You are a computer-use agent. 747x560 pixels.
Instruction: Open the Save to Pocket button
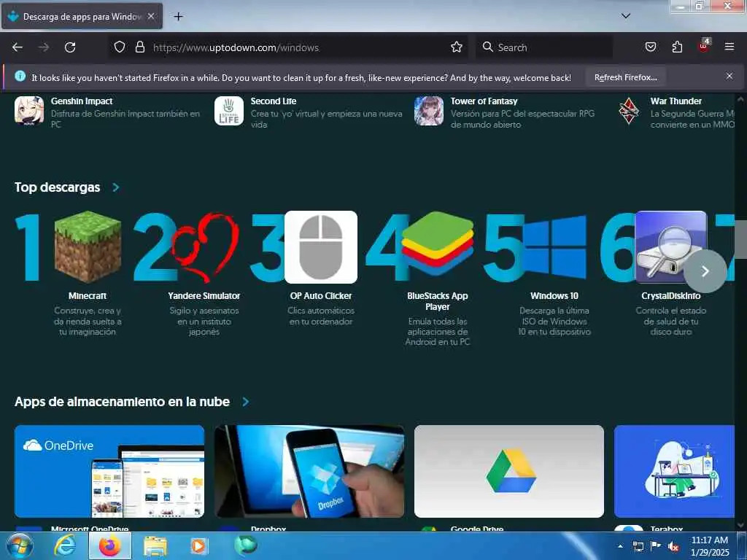tap(650, 47)
